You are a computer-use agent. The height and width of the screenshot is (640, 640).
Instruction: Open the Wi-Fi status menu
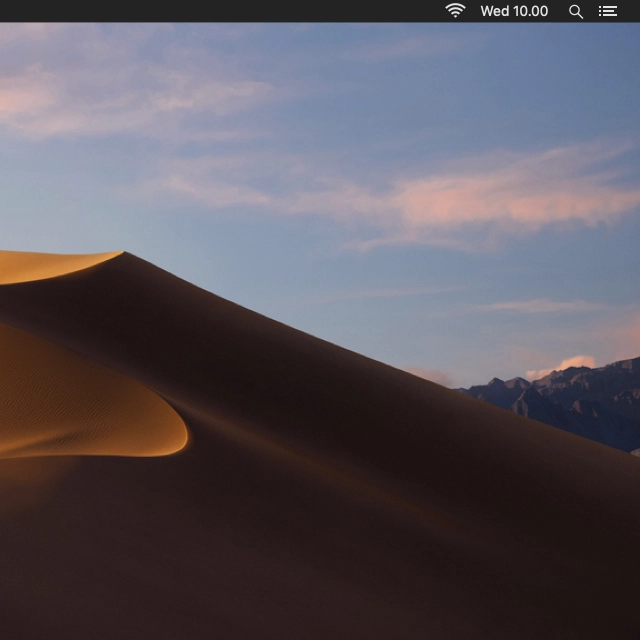pos(455,11)
